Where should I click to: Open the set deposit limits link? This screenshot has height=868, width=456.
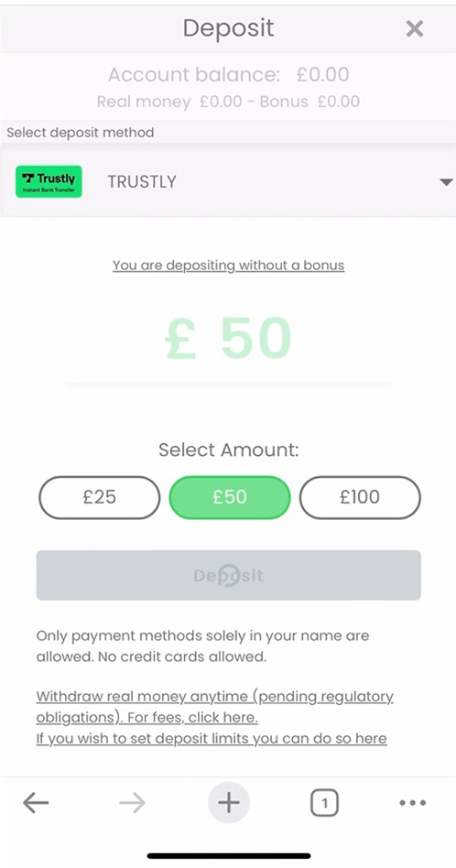[212, 739]
